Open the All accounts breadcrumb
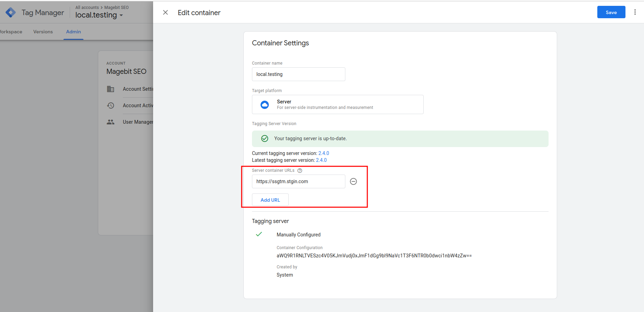This screenshot has height=312, width=644. click(x=87, y=7)
